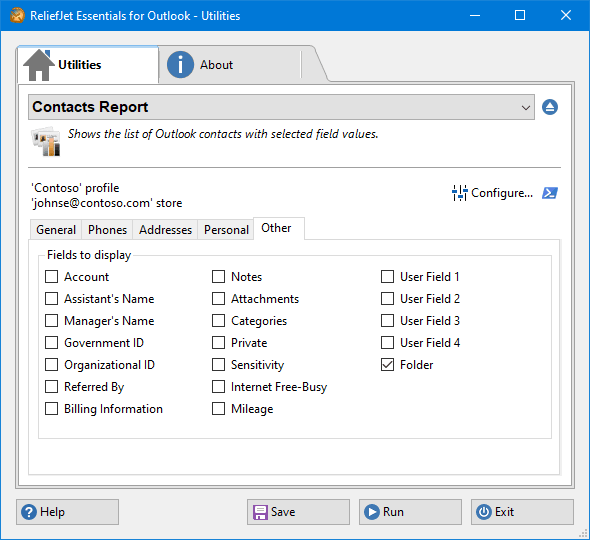
Task: Click the Configure sliders icon
Action: (x=459, y=193)
